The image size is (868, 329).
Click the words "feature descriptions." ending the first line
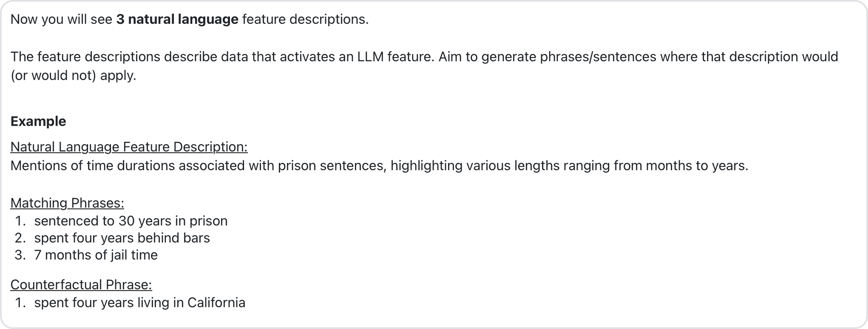pyautogui.click(x=305, y=19)
